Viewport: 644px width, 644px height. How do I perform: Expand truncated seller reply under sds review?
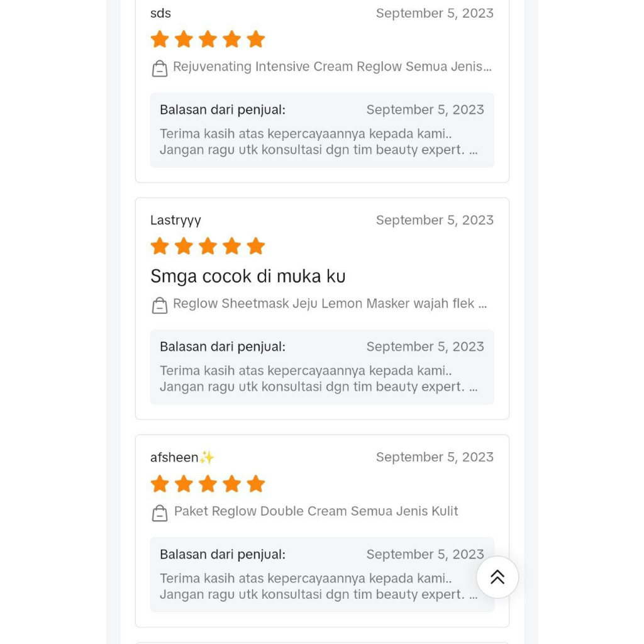point(473,150)
